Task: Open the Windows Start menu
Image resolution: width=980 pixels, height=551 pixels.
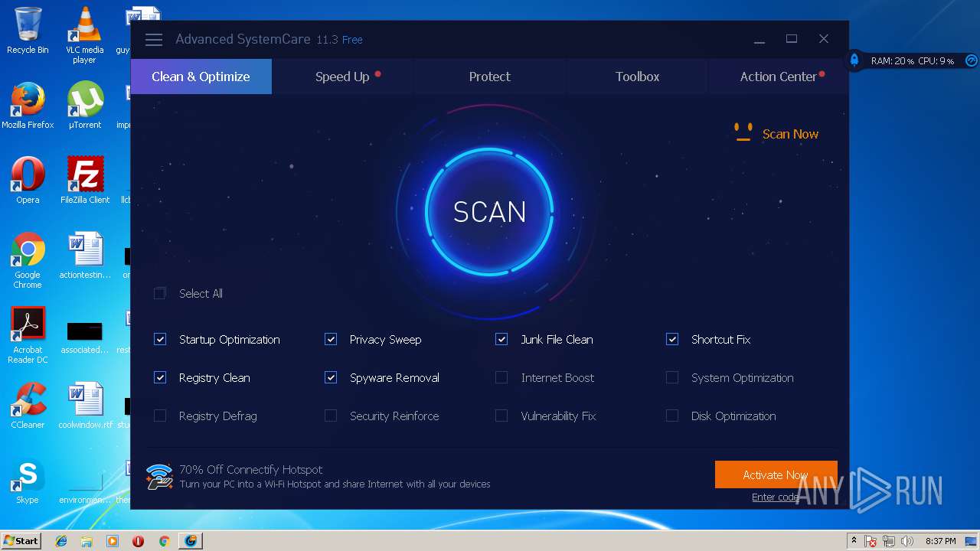Action: [x=21, y=541]
